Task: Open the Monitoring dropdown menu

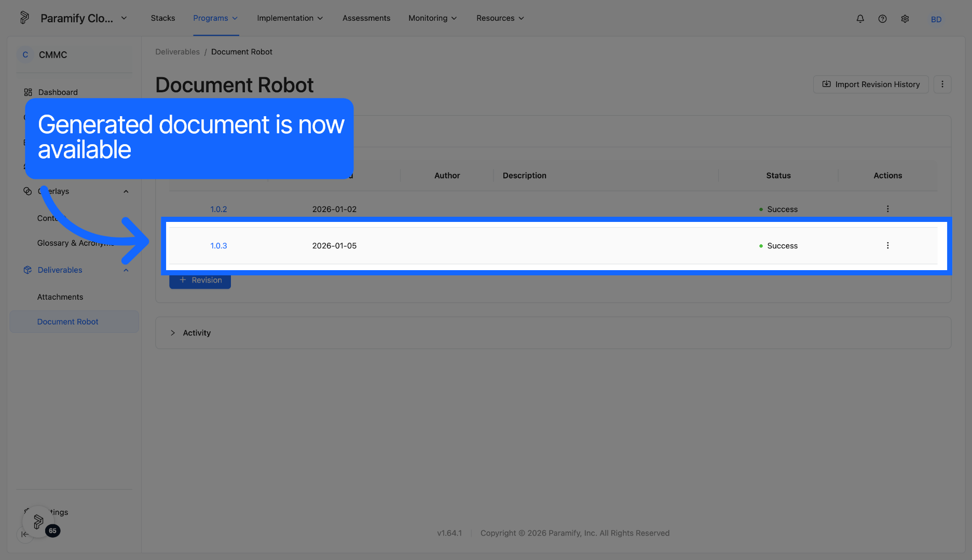Action: pyautogui.click(x=433, y=18)
